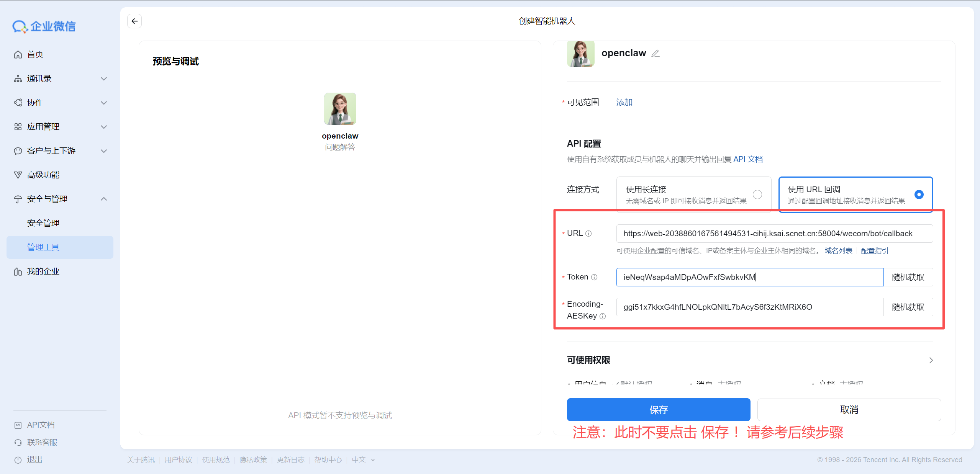The height and width of the screenshot is (474, 980).
Task: Switch to 安全管理 in the sidebar
Action: [x=43, y=222]
